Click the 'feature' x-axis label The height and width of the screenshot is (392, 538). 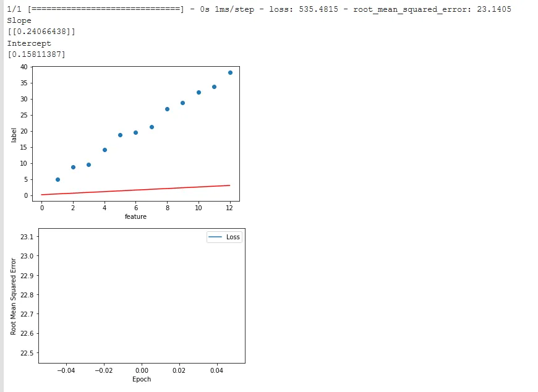coord(135,217)
